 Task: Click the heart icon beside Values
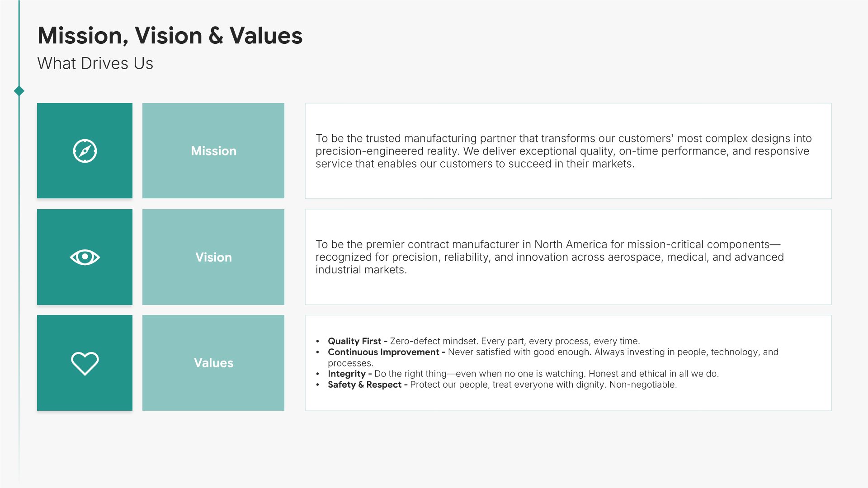coord(85,363)
